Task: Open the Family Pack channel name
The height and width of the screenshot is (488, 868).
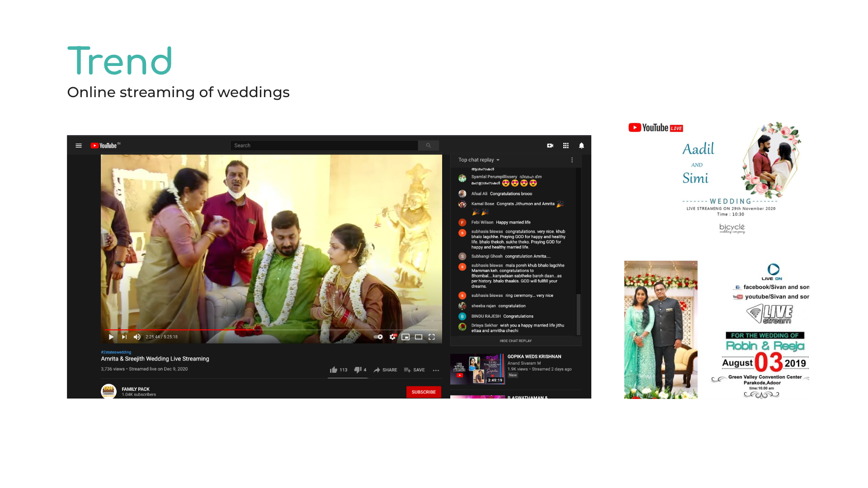Action: 136,389
